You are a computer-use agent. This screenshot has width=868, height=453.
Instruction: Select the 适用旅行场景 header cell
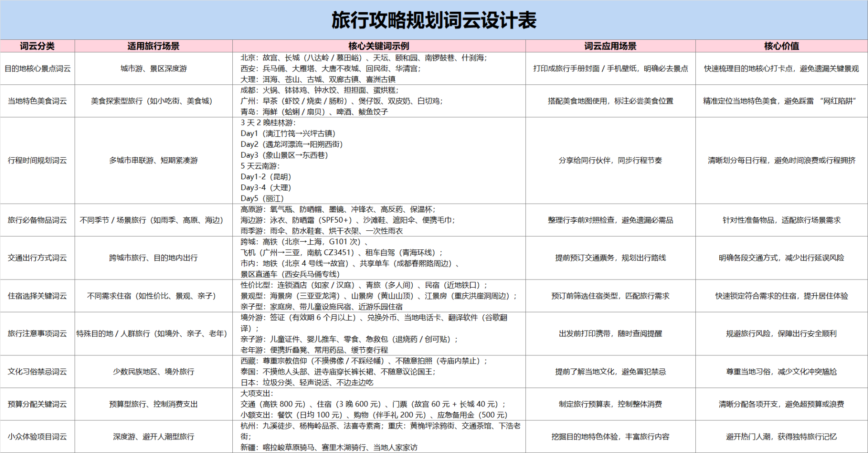(x=154, y=46)
